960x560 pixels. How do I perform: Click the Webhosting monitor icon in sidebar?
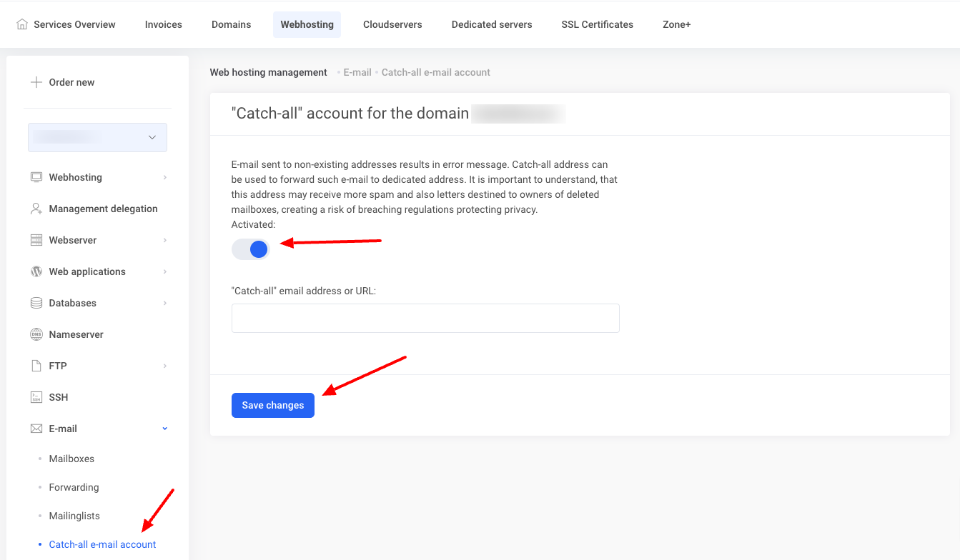point(36,177)
